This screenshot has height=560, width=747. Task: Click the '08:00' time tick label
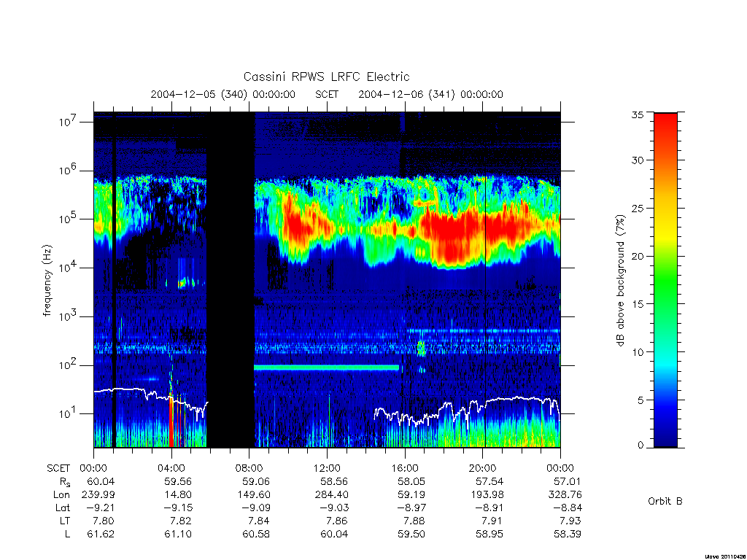[x=249, y=468]
